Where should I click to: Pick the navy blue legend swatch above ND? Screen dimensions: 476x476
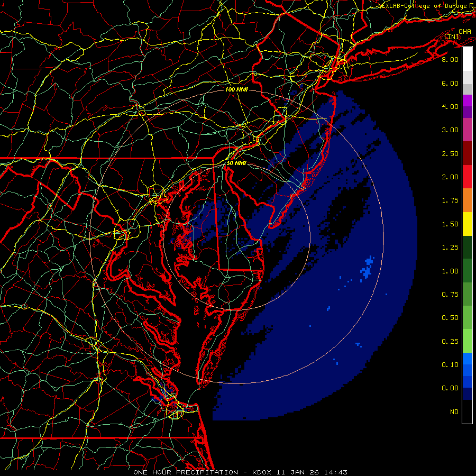[467, 394]
